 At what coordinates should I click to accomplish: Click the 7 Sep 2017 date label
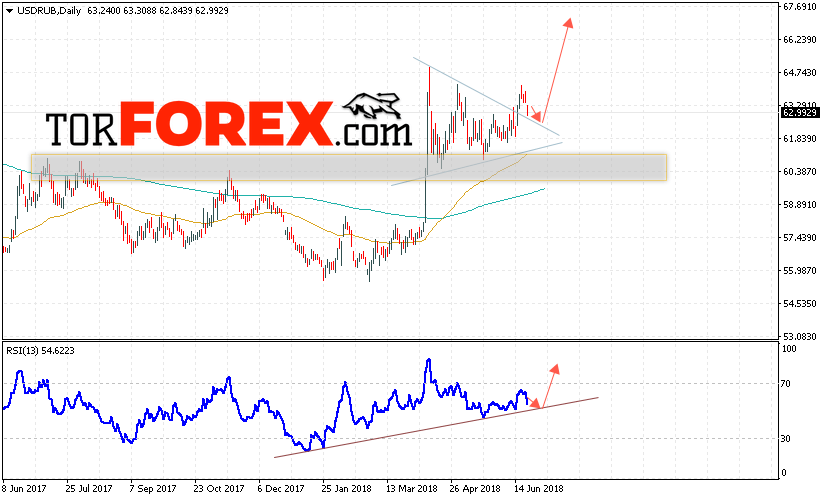point(153,488)
